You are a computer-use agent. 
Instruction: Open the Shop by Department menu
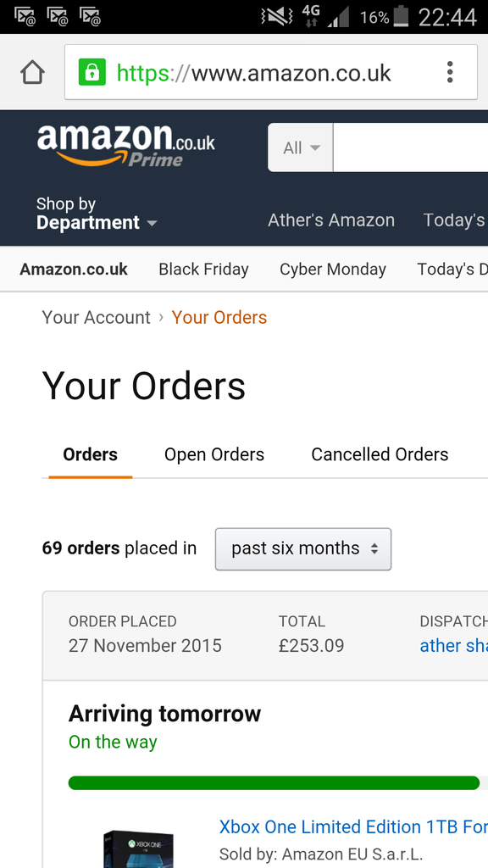coord(97,213)
